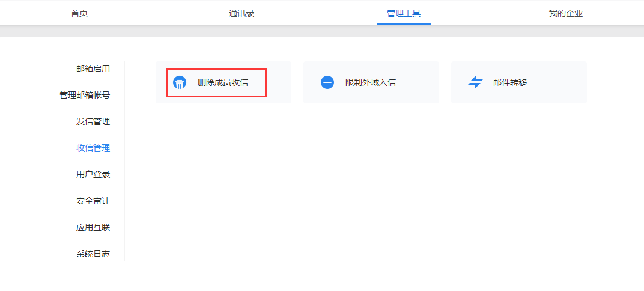Go to the 我的企业 tab
This screenshot has height=291, width=644.
(565, 13)
